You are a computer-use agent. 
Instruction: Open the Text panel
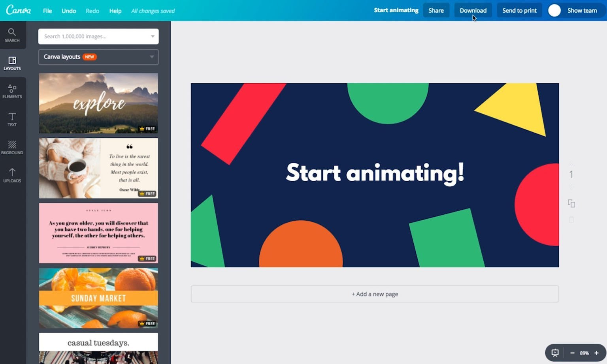tap(12, 119)
